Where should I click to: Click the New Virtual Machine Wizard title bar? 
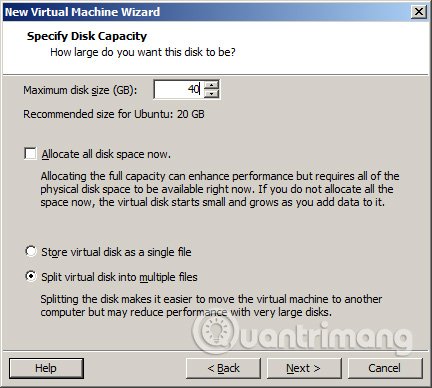click(207, 12)
